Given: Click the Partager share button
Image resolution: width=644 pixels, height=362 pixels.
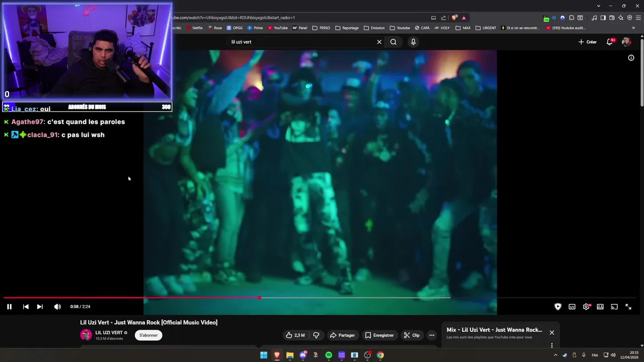Looking at the screenshot, I should coord(343,335).
